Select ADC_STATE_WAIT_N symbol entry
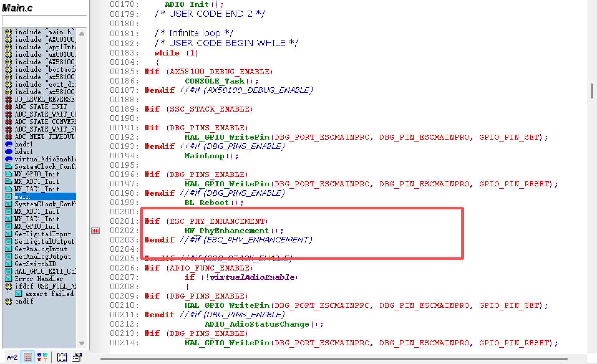 [x=45, y=129]
